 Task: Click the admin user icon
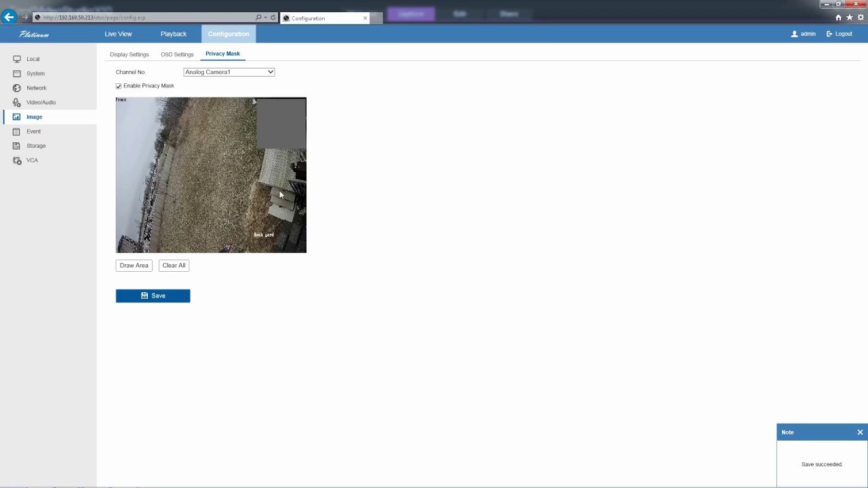(x=794, y=34)
